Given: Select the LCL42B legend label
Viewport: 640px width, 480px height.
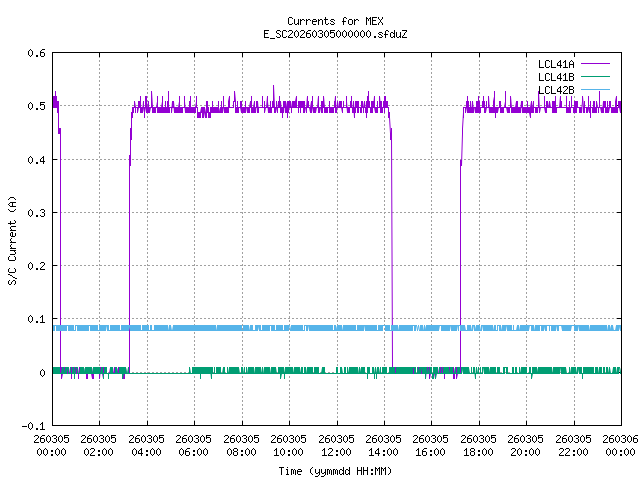Looking at the screenshot, I should (555, 90).
